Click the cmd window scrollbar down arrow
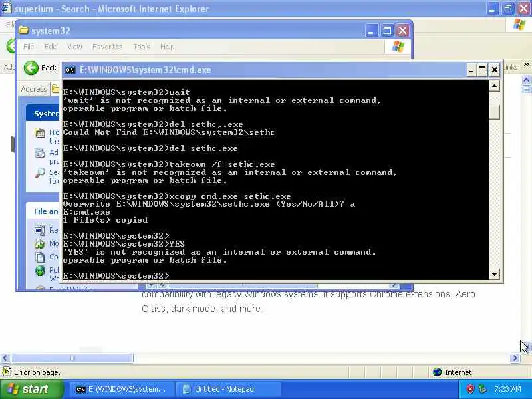Viewport: 532px width, 399px height. [x=495, y=275]
